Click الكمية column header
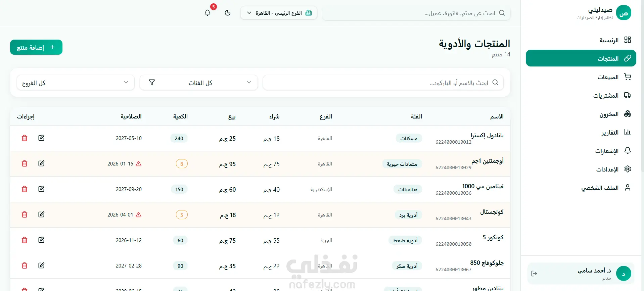Image resolution: width=644 pixels, height=291 pixels. pyautogui.click(x=180, y=116)
